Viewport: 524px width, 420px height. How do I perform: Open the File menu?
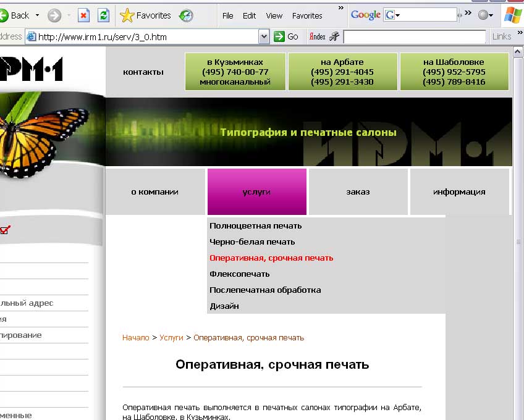[x=227, y=15]
